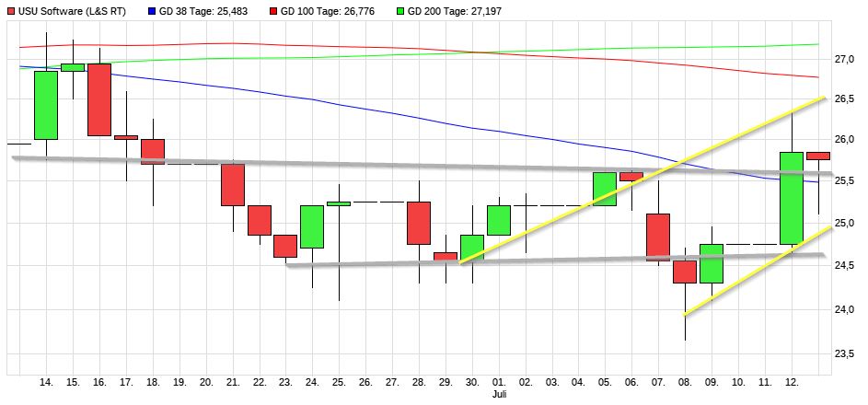Click the red candle on the 23rd

point(285,246)
